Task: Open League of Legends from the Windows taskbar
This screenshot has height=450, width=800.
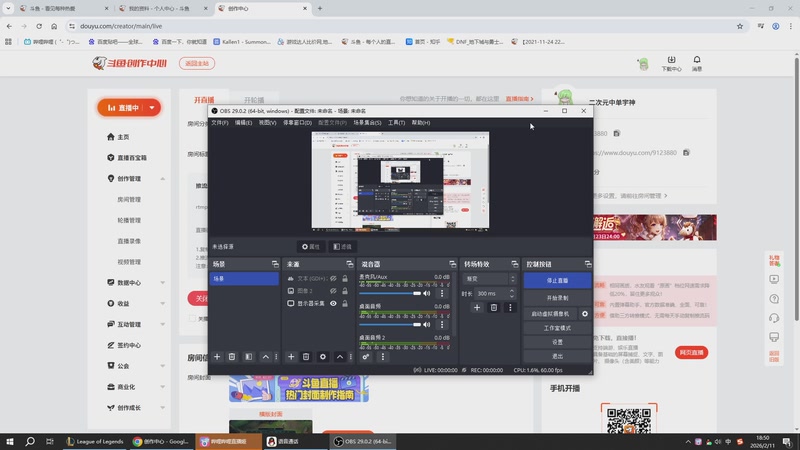Action: pos(95,441)
